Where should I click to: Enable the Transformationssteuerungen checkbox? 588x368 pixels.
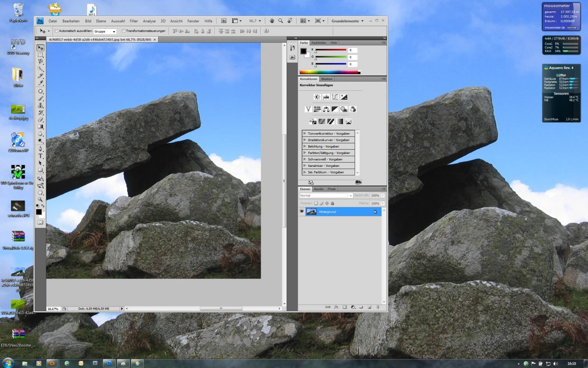click(x=123, y=31)
